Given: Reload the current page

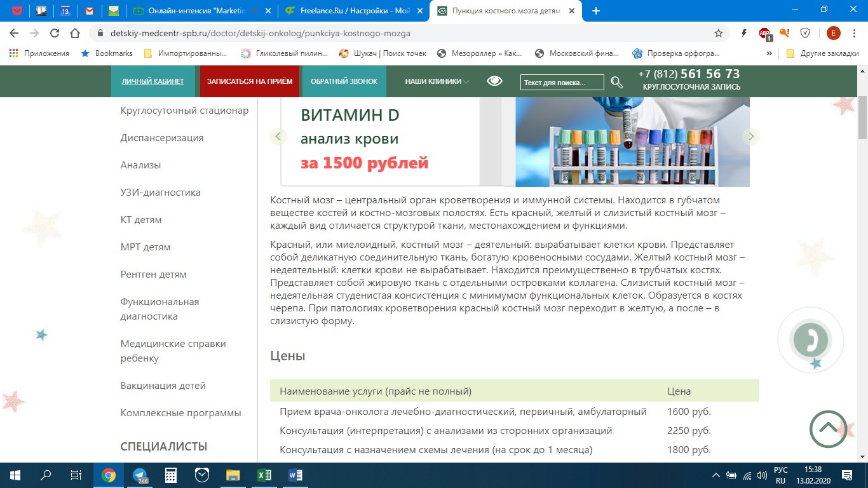Looking at the screenshot, I should click(x=55, y=33).
